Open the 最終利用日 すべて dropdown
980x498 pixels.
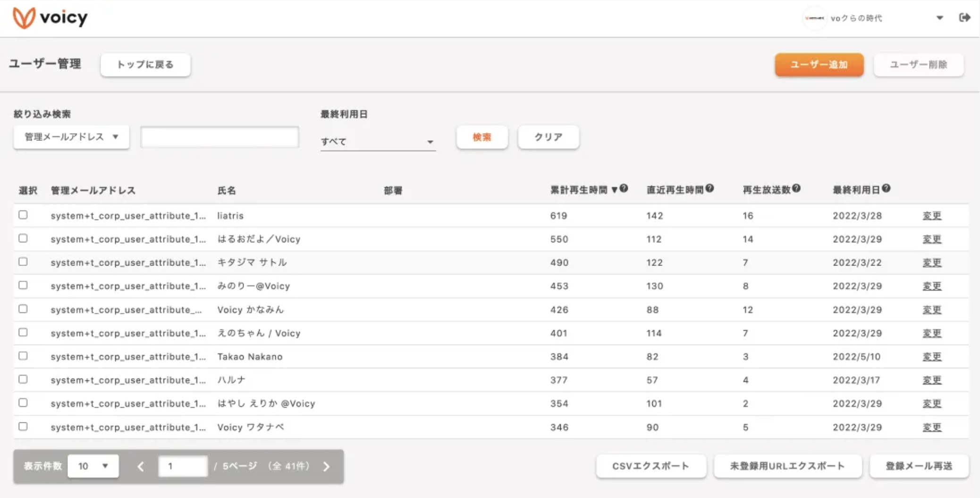378,141
